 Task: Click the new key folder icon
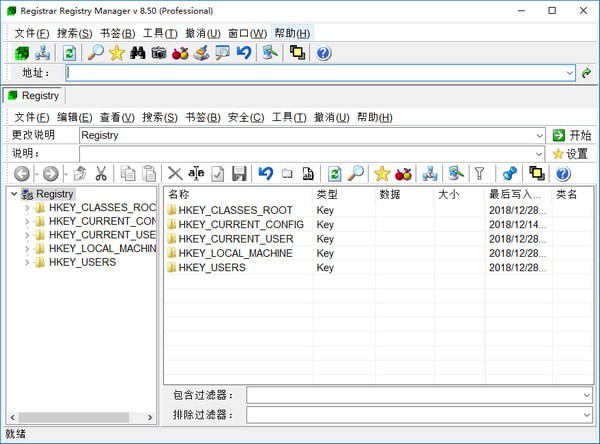click(x=287, y=174)
